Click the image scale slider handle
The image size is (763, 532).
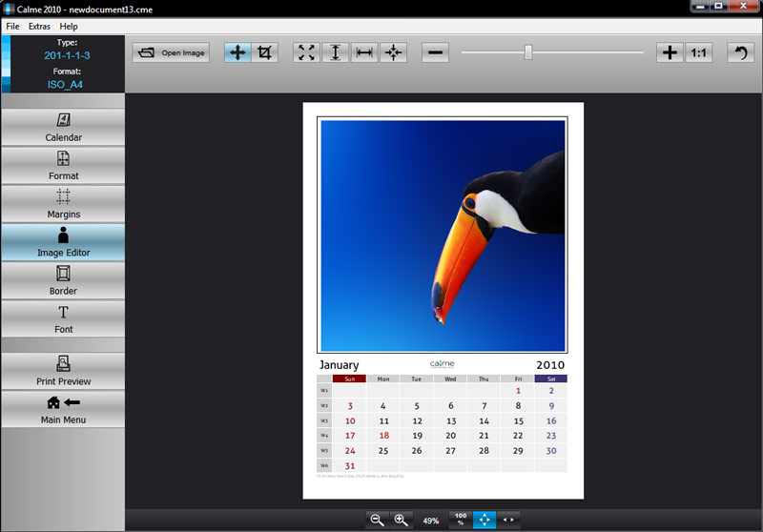(528, 53)
